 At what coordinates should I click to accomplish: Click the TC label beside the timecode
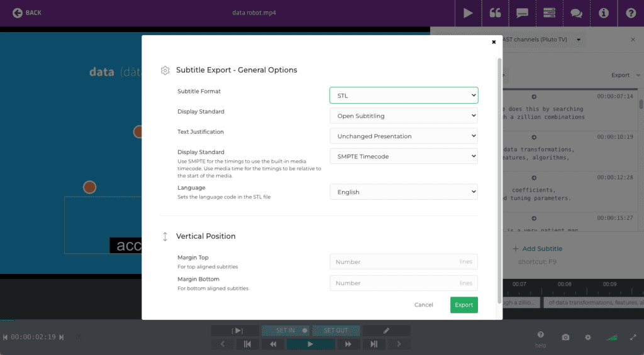78,337
